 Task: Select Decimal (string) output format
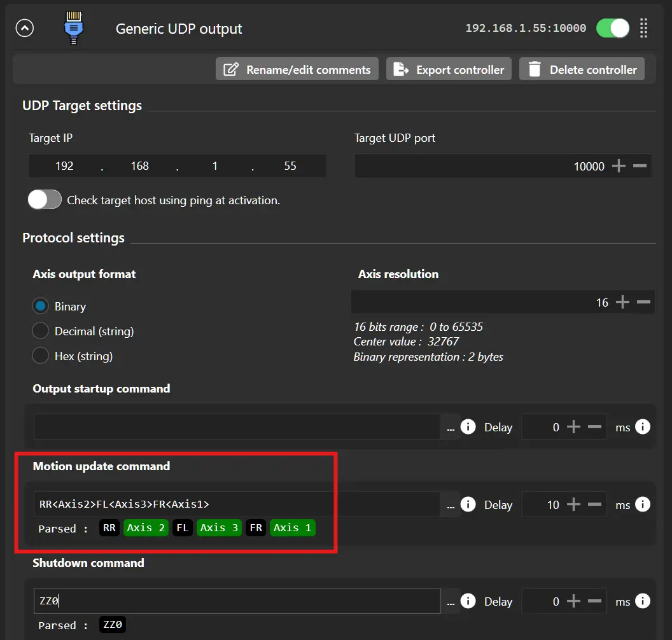coord(40,331)
